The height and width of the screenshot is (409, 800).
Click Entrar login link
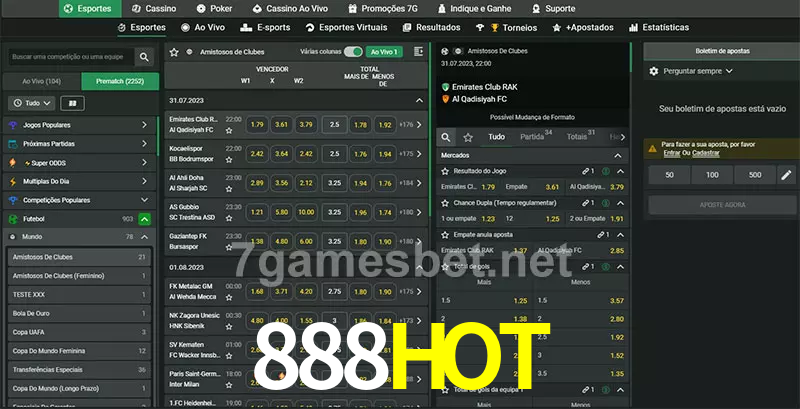(671, 153)
